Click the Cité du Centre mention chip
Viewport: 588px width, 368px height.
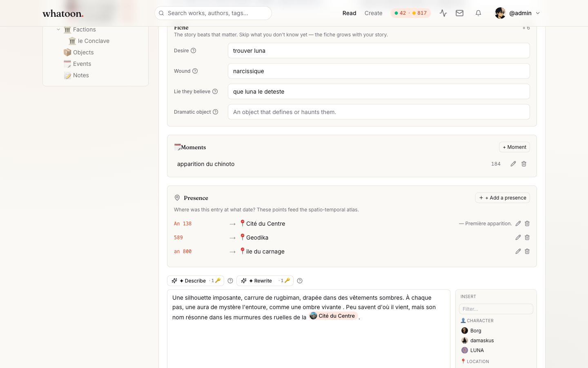[x=333, y=316]
